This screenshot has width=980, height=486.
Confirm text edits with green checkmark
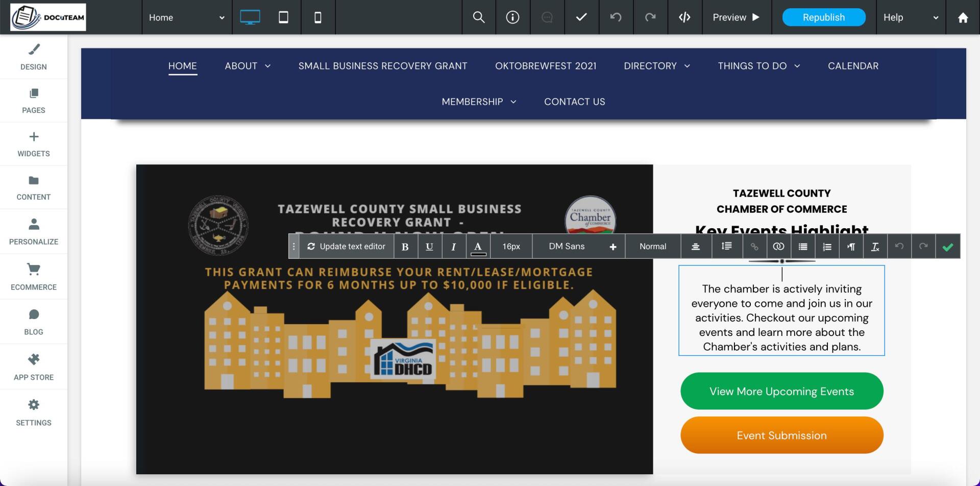[x=948, y=247]
